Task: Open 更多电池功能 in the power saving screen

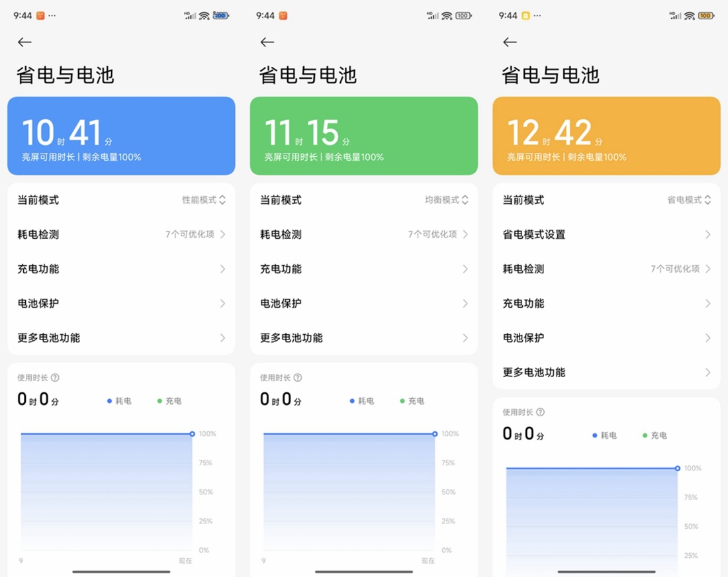Action: 606,372
